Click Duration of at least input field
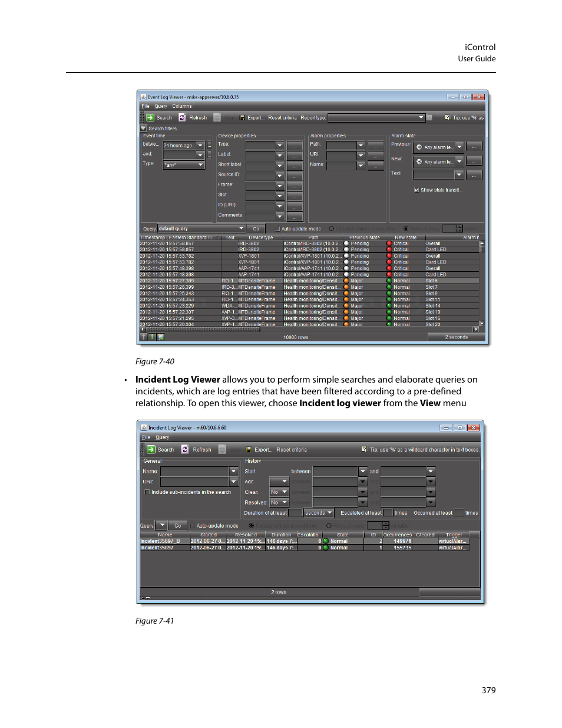 click(295, 513)
